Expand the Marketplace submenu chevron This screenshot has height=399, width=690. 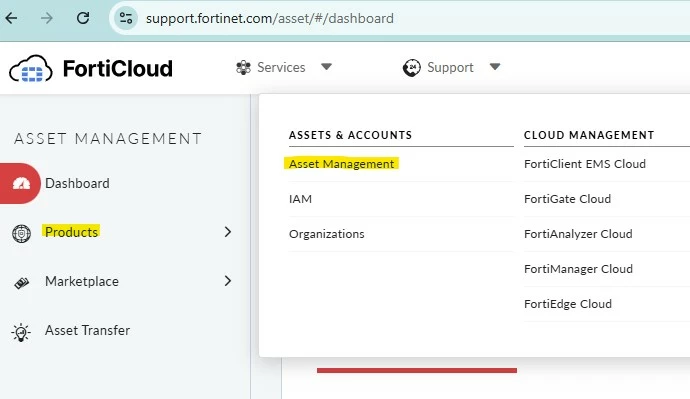(228, 281)
